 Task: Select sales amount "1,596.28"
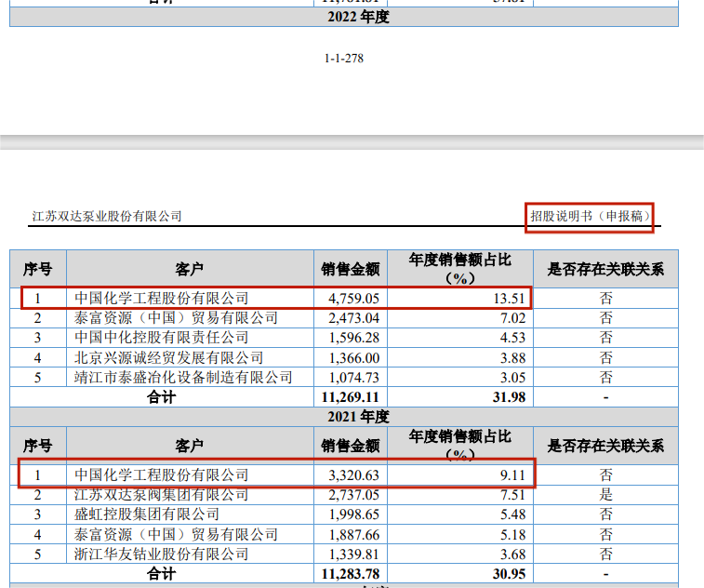[x=353, y=338]
